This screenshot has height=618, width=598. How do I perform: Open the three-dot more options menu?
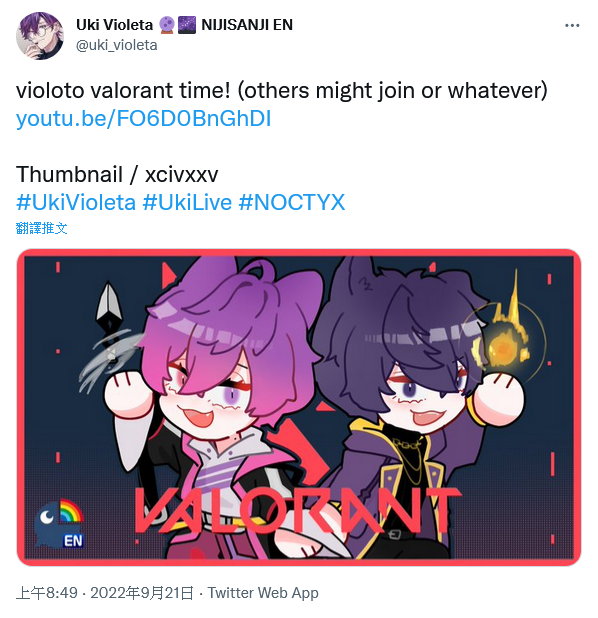click(572, 25)
